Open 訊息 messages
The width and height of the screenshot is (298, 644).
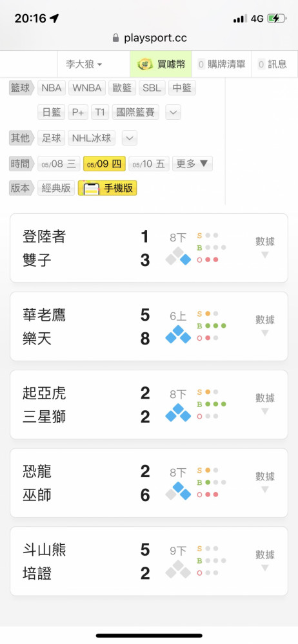point(272,64)
